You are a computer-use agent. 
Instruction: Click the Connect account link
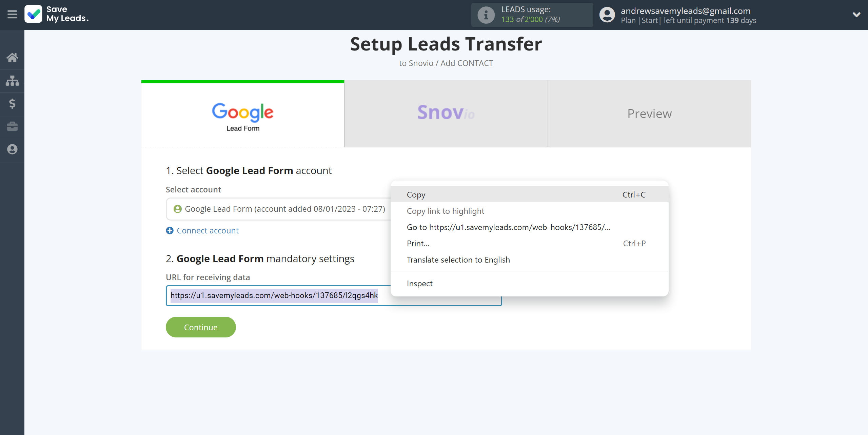(x=208, y=231)
